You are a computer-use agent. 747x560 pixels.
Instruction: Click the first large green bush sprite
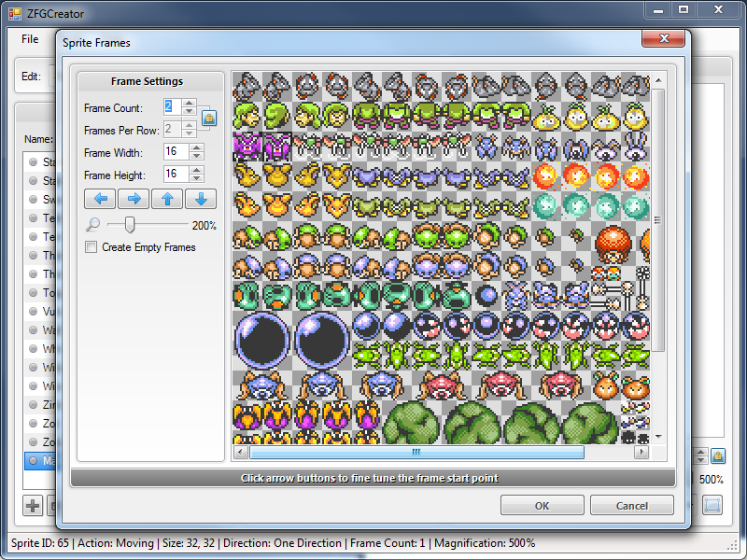tap(411, 424)
